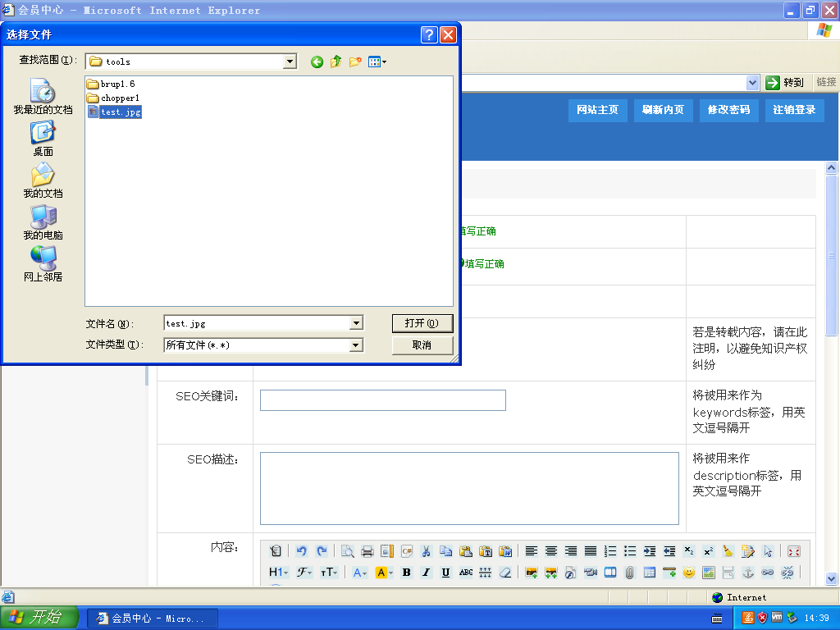Align text right in the editor
840x630 pixels.
tap(571, 550)
